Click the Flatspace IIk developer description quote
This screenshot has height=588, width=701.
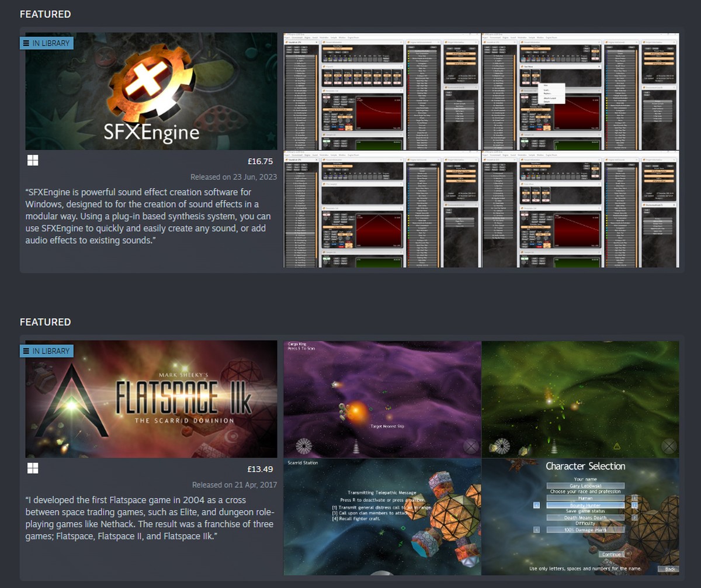[150, 518]
